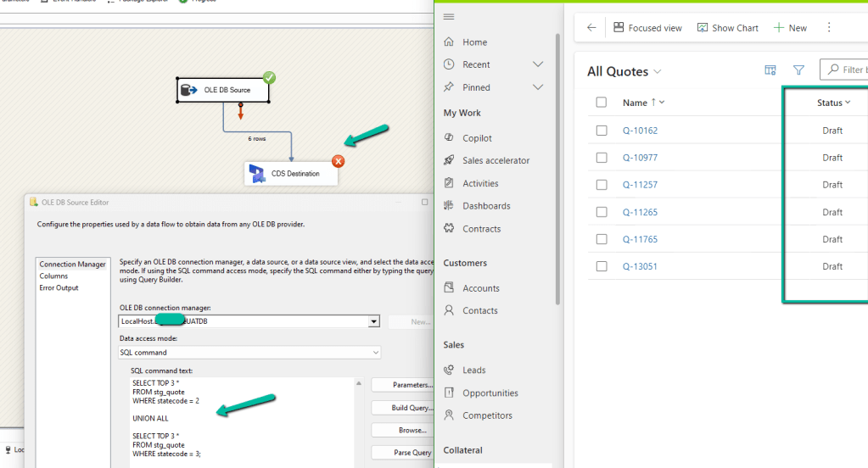
Task: Click the Home icon in sidebar
Action: (x=449, y=42)
